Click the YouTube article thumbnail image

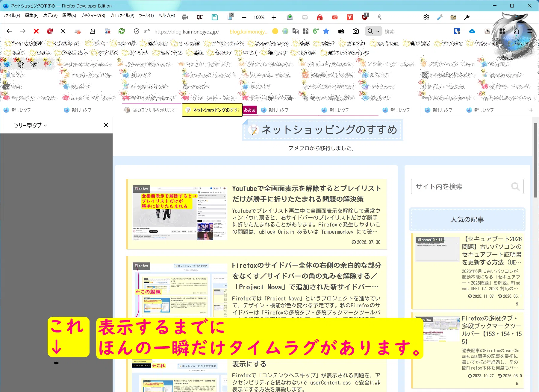click(180, 213)
